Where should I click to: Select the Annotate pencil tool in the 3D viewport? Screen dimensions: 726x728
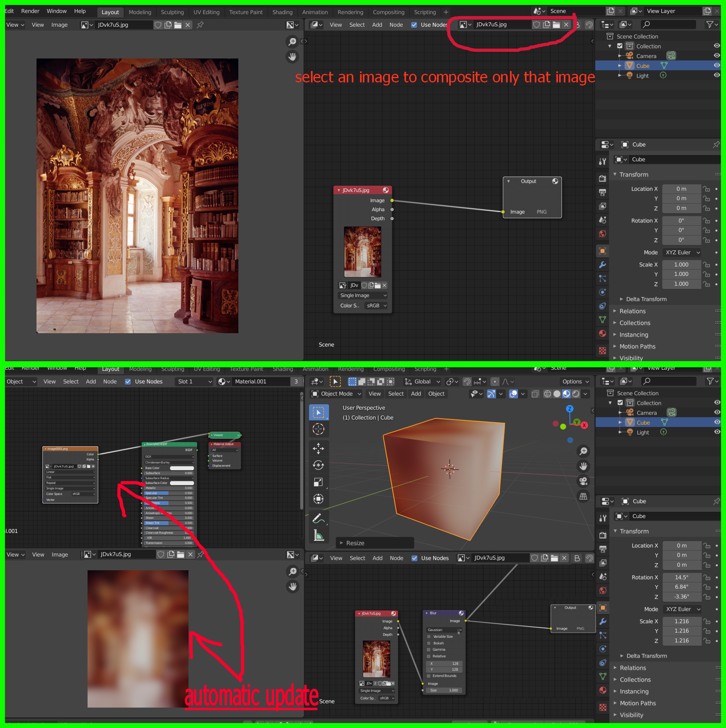tap(318, 519)
